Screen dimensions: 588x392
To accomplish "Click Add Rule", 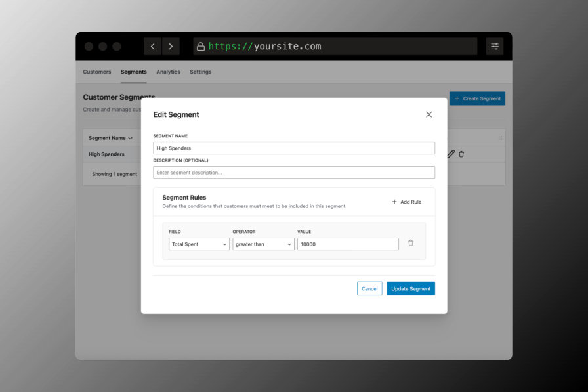I will pyautogui.click(x=406, y=202).
